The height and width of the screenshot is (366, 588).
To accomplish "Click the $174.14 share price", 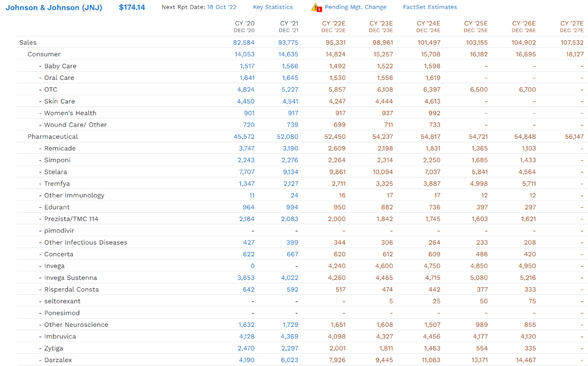I will (132, 7).
